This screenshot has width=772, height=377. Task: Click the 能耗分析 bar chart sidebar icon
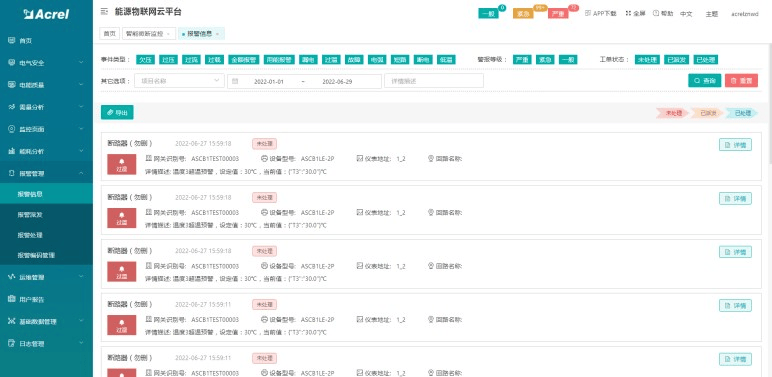coord(11,151)
